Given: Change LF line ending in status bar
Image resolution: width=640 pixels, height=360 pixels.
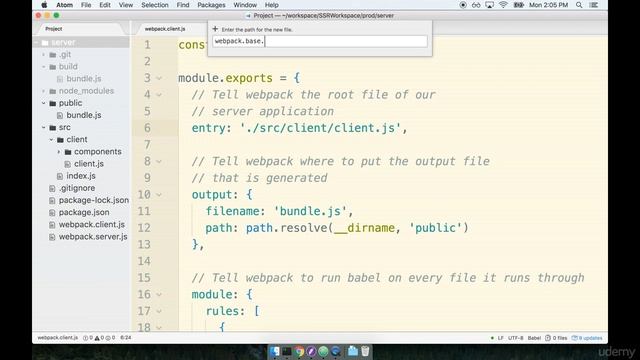Looking at the screenshot, I should pyautogui.click(x=500, y=338).
